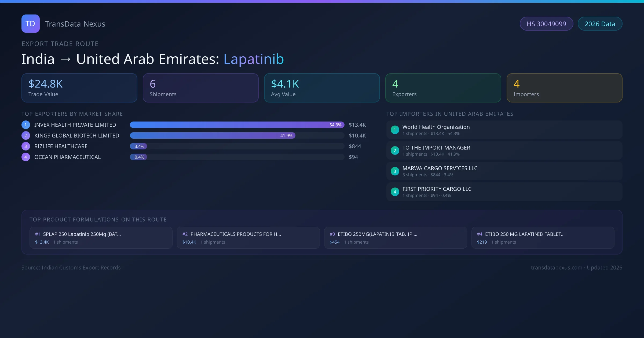Click green 4 badge for FIRST PRIORITY CARGO
This screenshot has width=644, height=338.
[395, 192]
